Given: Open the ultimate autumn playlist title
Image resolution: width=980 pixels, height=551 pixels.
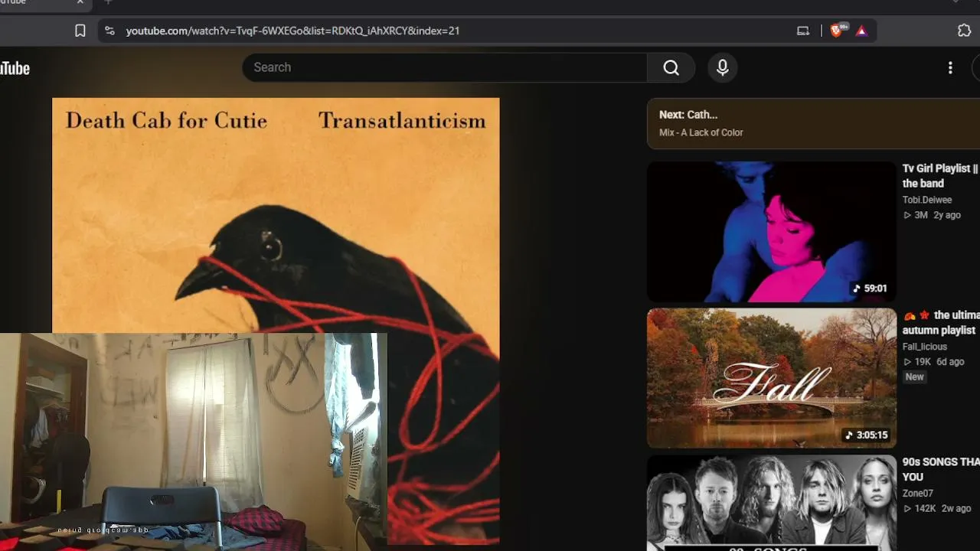Looking at the screenshot, I should click(941, 323).
